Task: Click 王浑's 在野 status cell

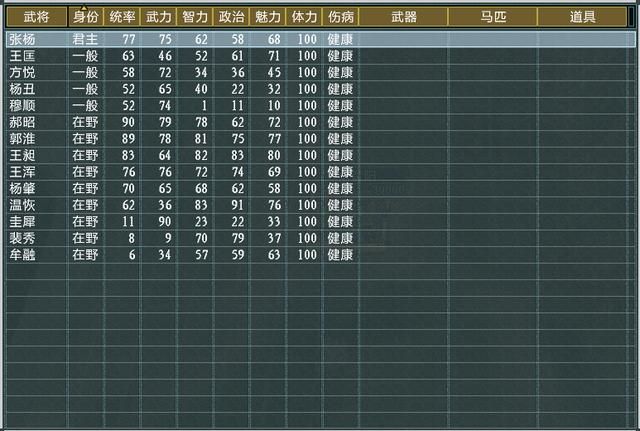Action: pos(85,172)
